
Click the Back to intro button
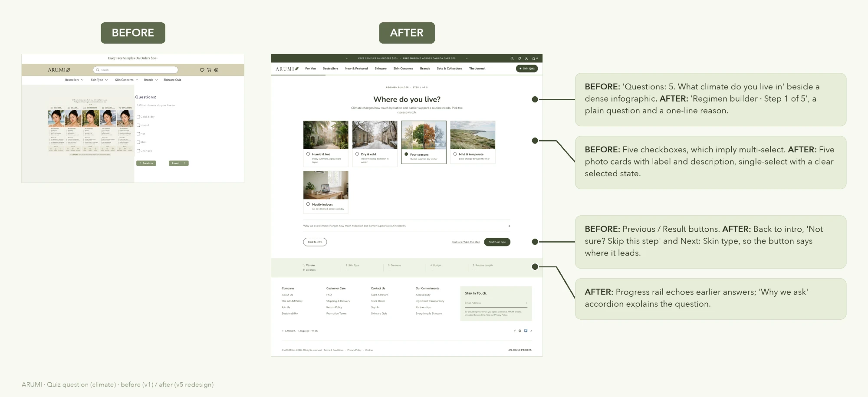point(315,242)
